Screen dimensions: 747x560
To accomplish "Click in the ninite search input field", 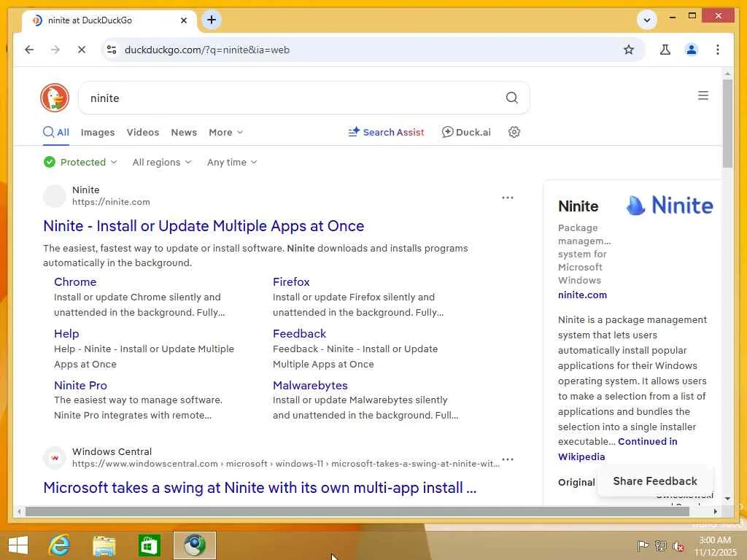I will click(290, 98).
